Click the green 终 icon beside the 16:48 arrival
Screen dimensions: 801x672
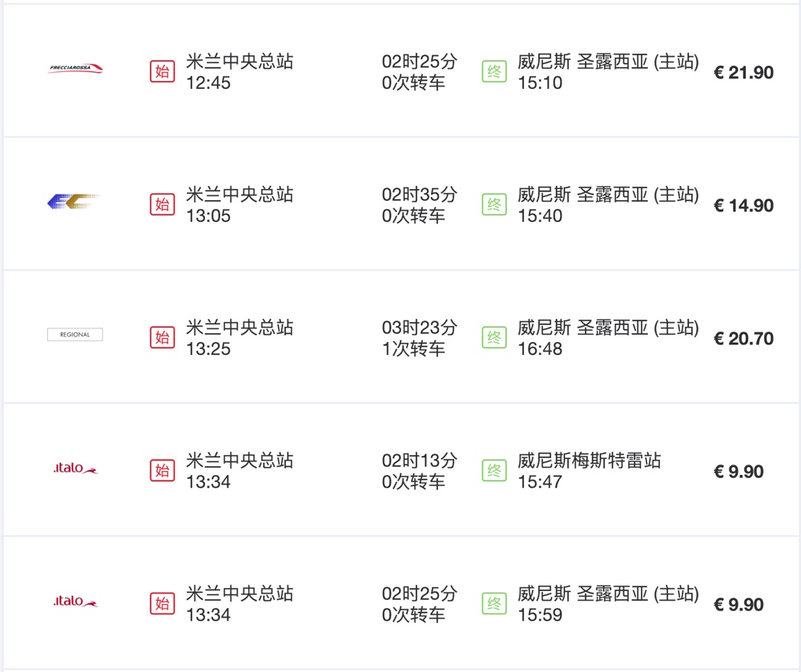click(494, 337)
